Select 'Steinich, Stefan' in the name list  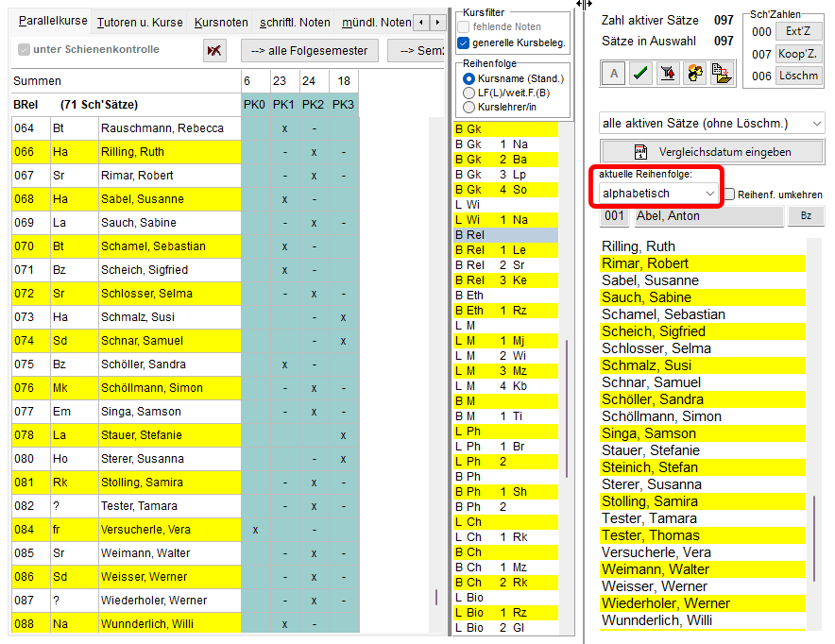coord(650,467)
